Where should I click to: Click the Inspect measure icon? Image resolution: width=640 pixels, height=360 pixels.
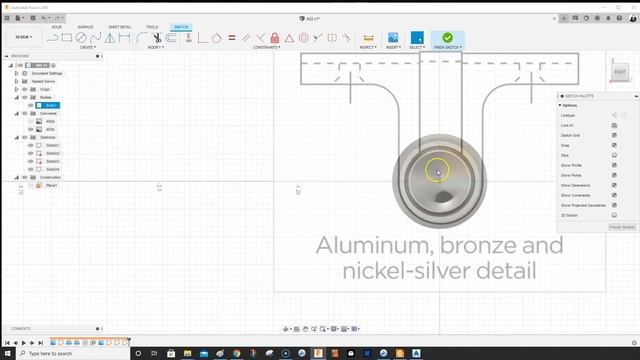[368, 38]
